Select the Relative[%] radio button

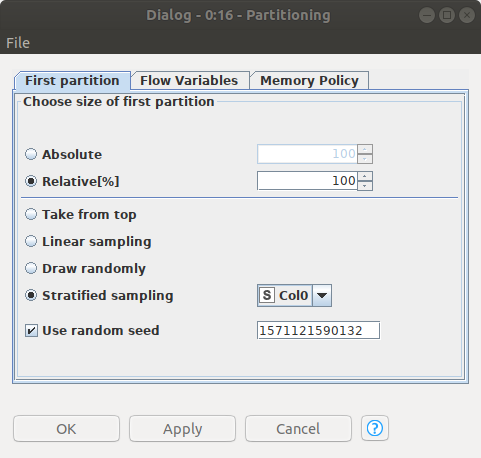31,181
